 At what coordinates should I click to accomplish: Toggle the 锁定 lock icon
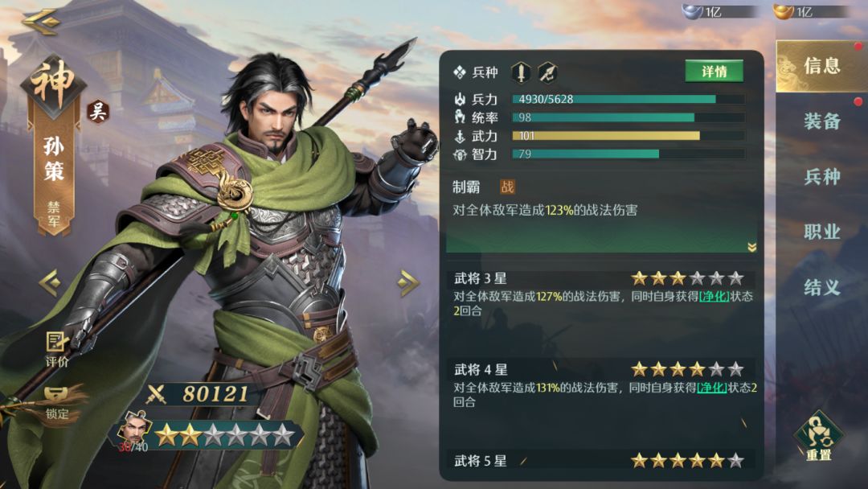[56, 403]
